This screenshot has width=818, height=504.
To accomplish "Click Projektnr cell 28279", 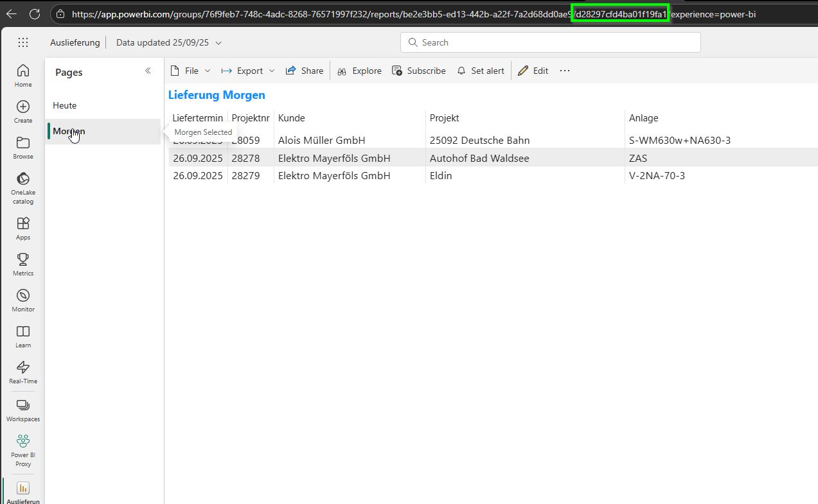I will coord(246,175).
